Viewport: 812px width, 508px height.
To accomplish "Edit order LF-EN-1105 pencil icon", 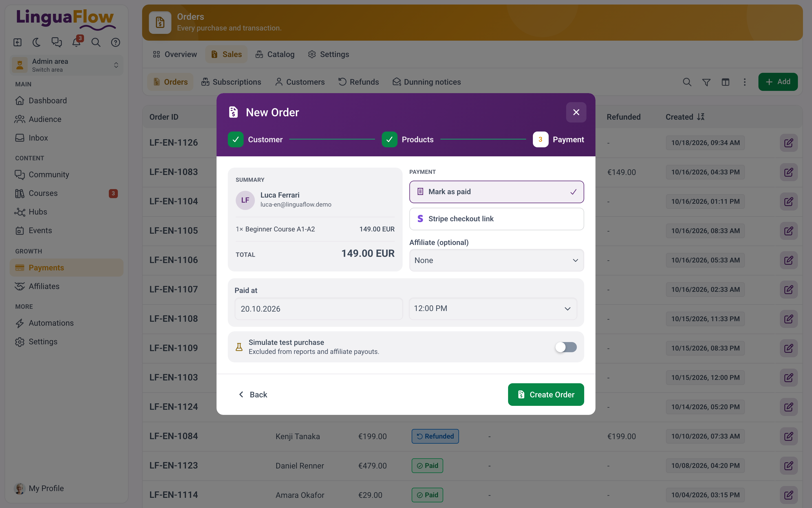I will click(x=789, y=231).
